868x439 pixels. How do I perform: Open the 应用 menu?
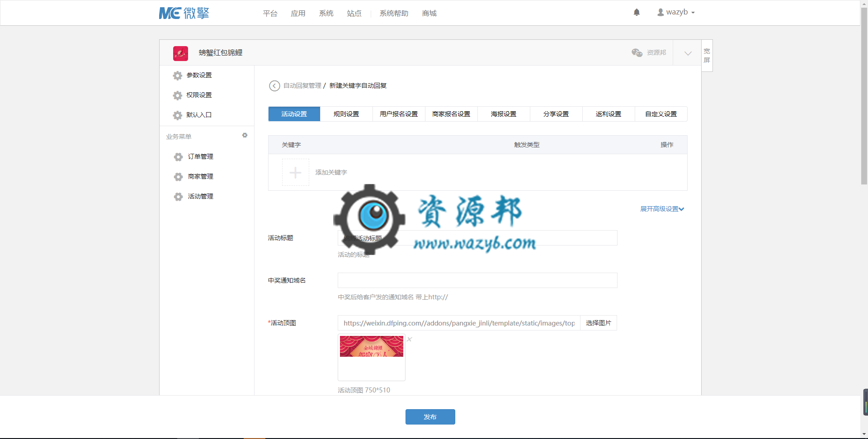[298, 14]
